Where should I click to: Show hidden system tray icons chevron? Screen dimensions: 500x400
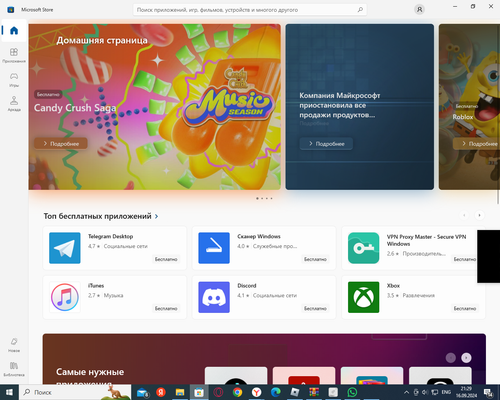click(406, 392)
